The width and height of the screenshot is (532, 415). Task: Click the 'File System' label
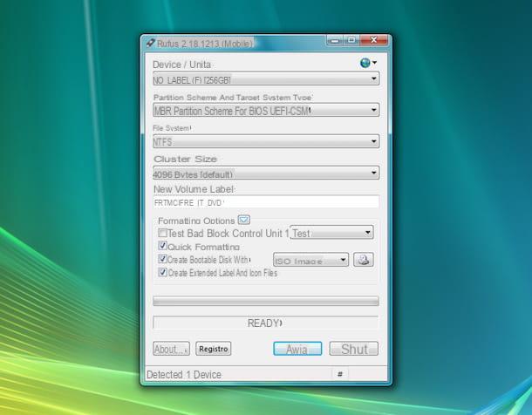tap(172, 128)
